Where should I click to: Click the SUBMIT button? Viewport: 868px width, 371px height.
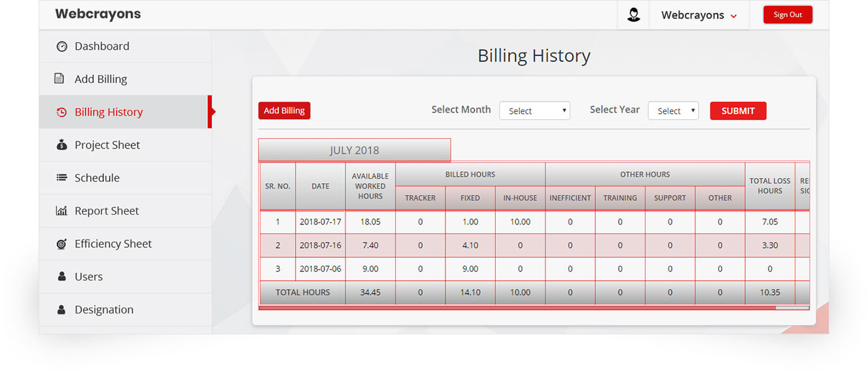tap(738, 111)
